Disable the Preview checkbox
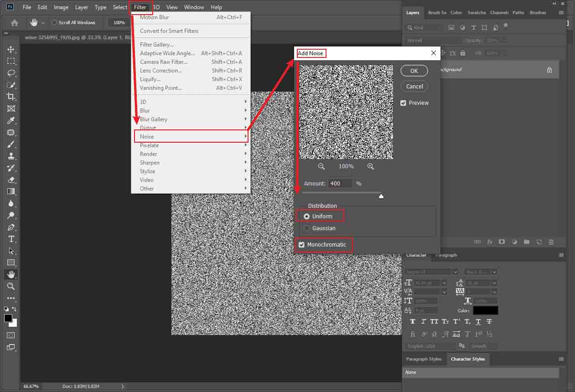Viewport: 575px width, 392px height. [403, 103]
